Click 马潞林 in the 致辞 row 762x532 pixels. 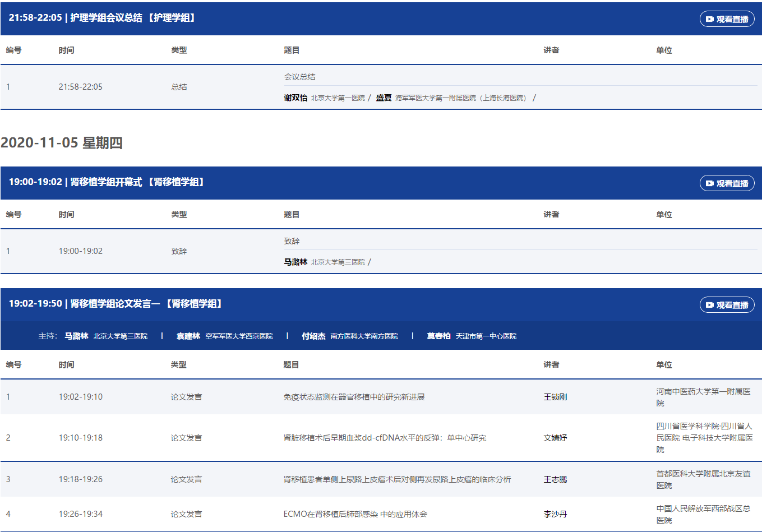pos(295,262)
